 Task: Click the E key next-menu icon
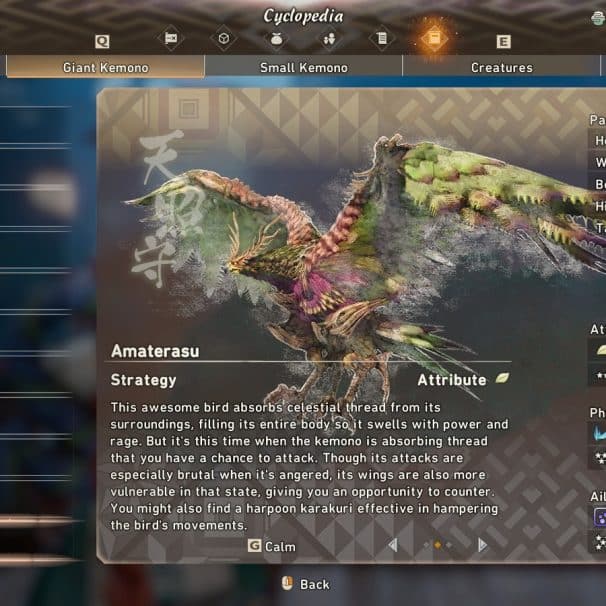pos(504,41)
